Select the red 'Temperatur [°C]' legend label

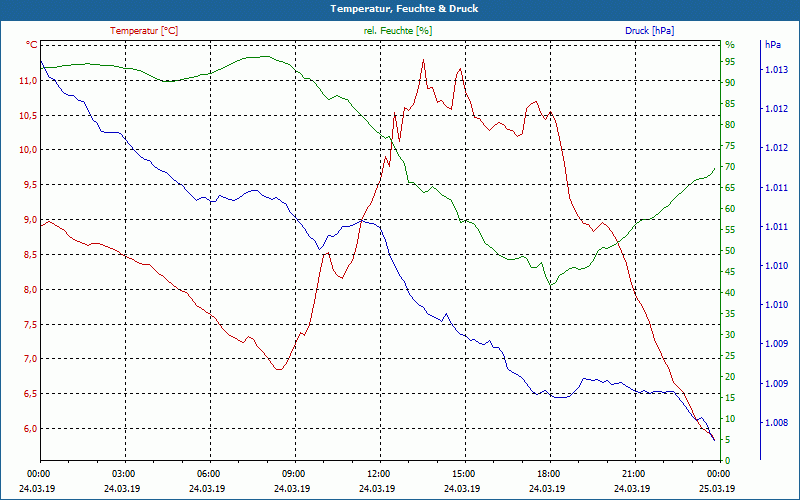(144, 31)
